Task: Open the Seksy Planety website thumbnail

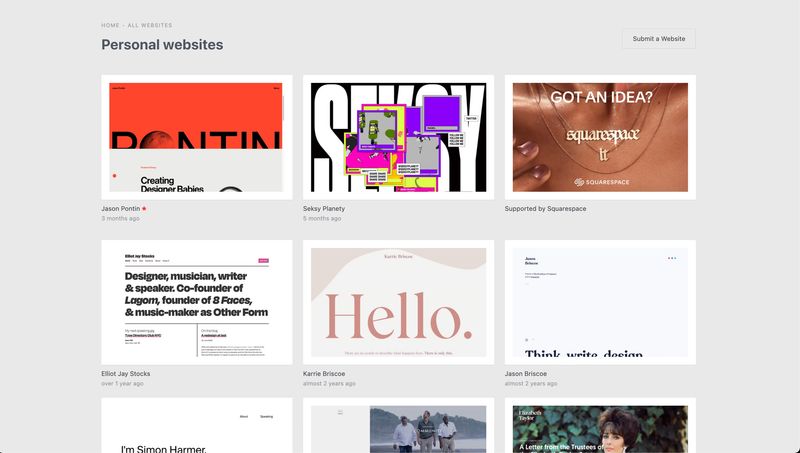Action: [x=398, y=137]
